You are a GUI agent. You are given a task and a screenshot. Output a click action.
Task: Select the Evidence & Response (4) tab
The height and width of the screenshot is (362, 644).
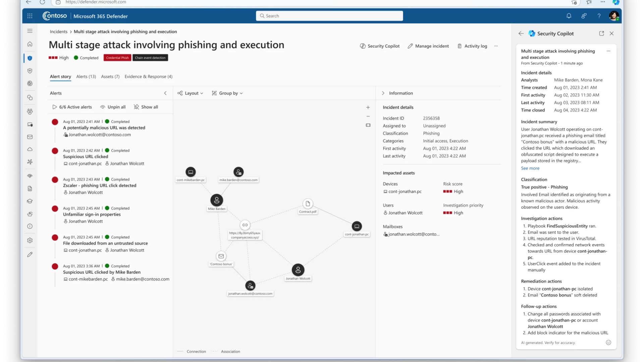148,76
